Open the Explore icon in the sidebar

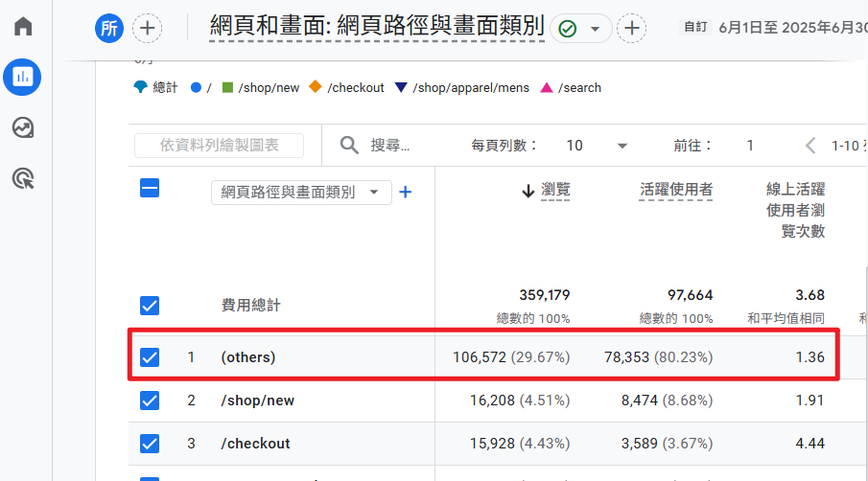pyautogui.click(x=23, y=127)
